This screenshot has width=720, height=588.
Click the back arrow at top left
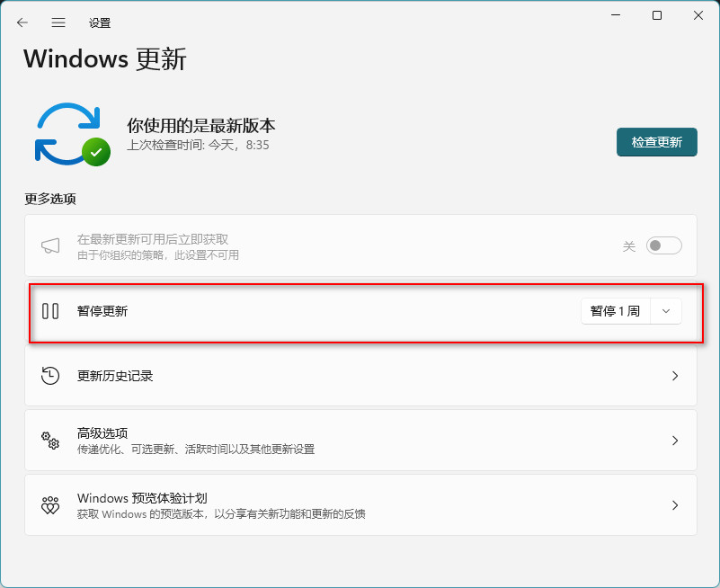pos(20,22)
